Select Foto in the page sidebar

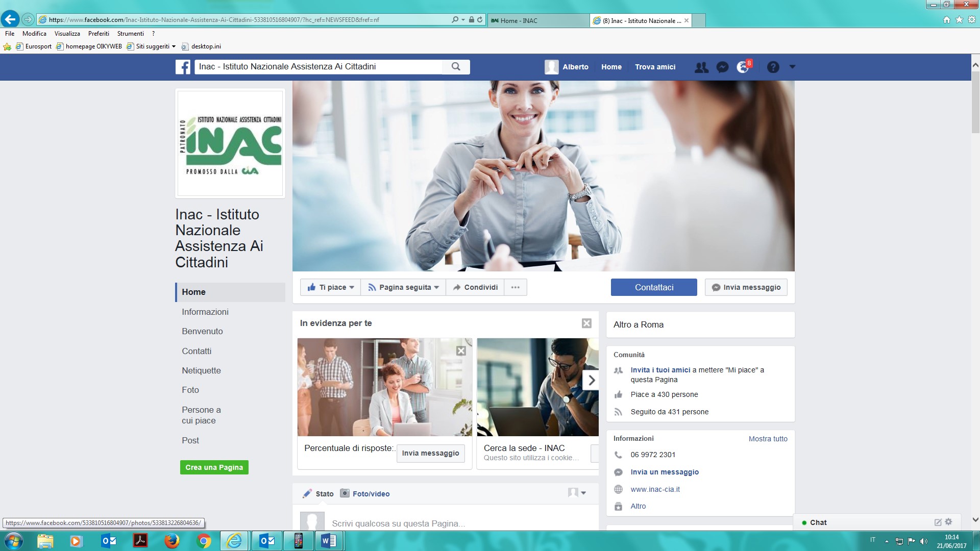pos(190,390)
